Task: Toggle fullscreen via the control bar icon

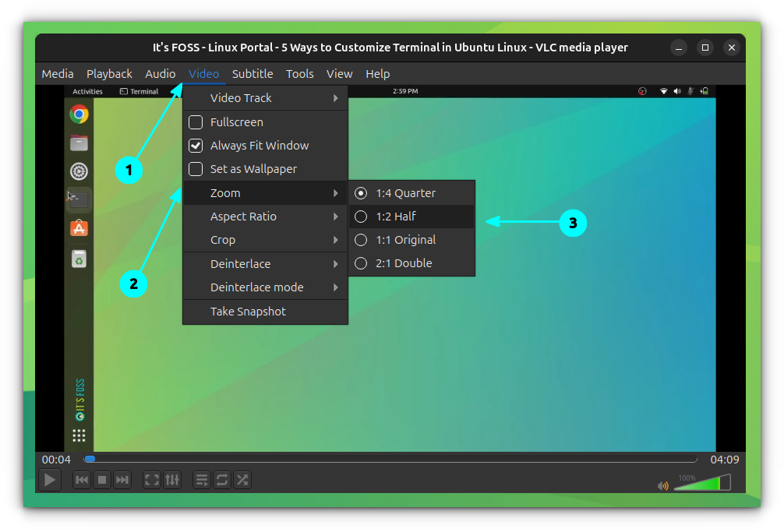Action: [x=151, y=480]
